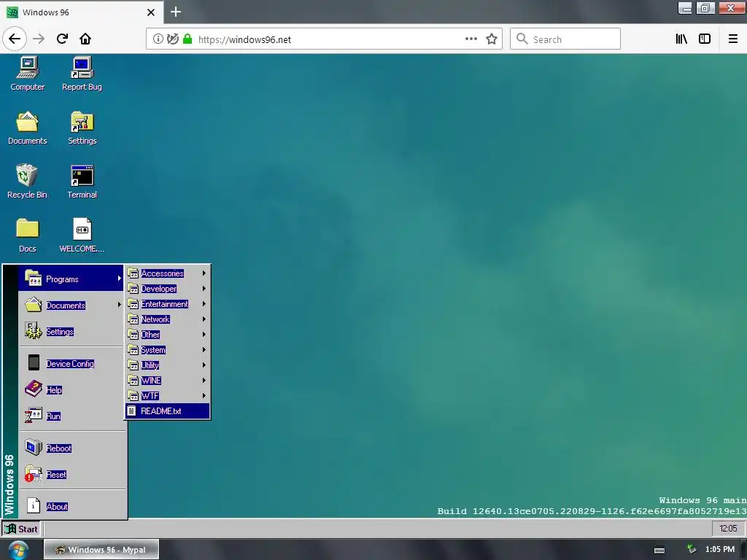Open README.txt from Programs submenu

[x=167, y=411]
